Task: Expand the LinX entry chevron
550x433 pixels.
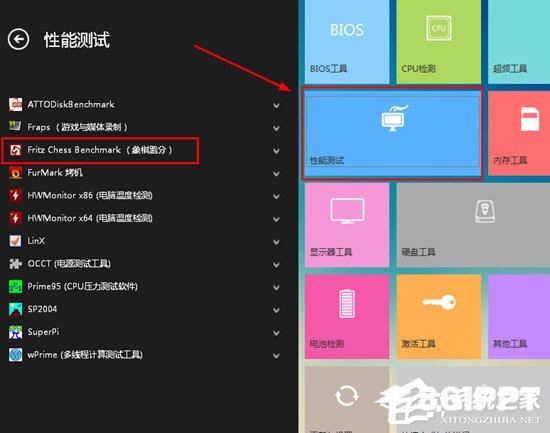Action: click(x=276, y=242)
